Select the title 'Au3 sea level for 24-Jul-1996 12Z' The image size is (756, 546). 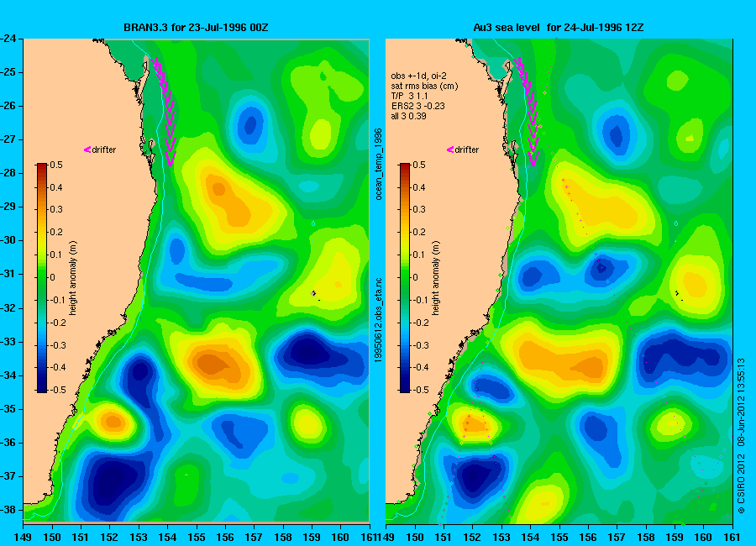(559, 28)
